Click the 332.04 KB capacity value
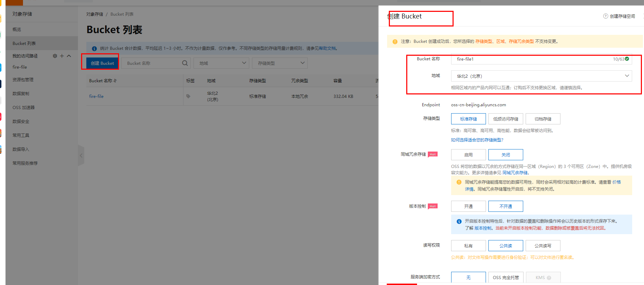This screenshot has height=285, width=644. (x=343, y=96)
